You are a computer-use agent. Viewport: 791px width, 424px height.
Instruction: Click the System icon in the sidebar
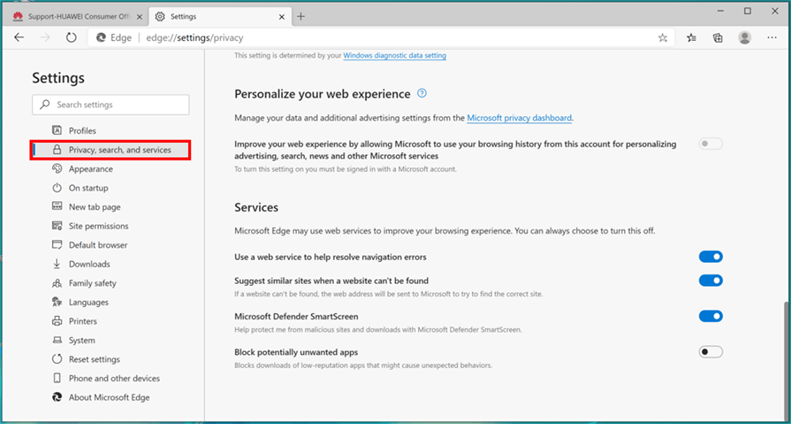pyautogui.click(x=57, y=340)
